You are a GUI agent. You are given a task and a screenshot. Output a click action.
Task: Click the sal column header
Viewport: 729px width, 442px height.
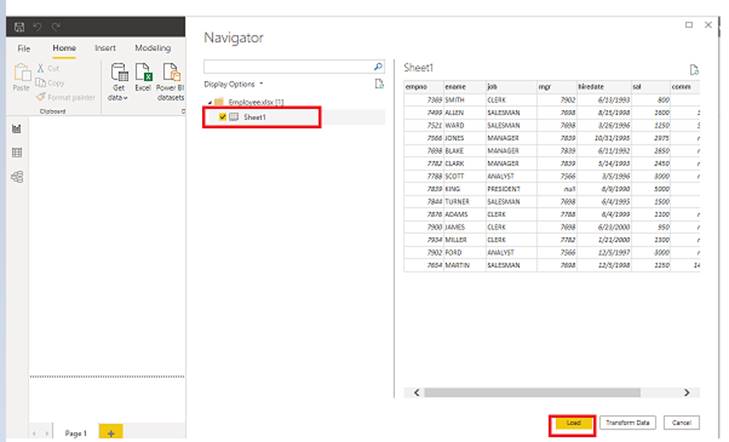coord(651,87)
